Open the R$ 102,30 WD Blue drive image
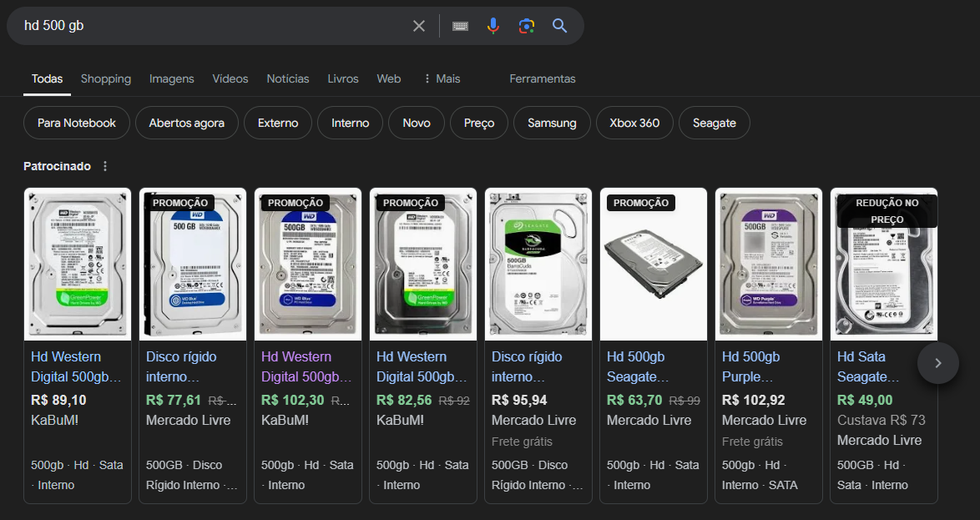Screen dimensions: 980x520 point(308,265)
